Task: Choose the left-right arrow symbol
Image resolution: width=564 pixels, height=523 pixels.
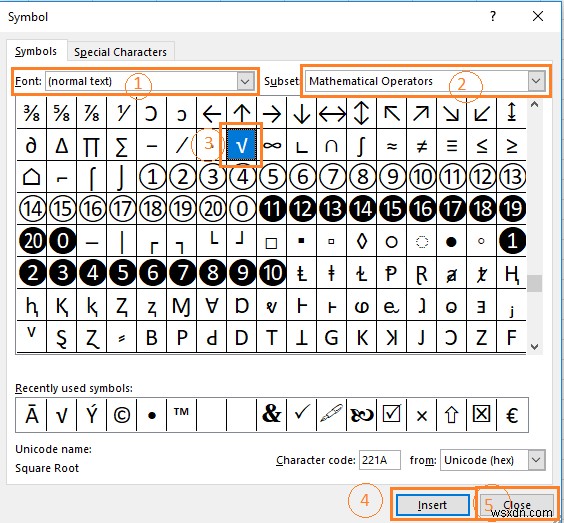Action: (x=332, y=113)
